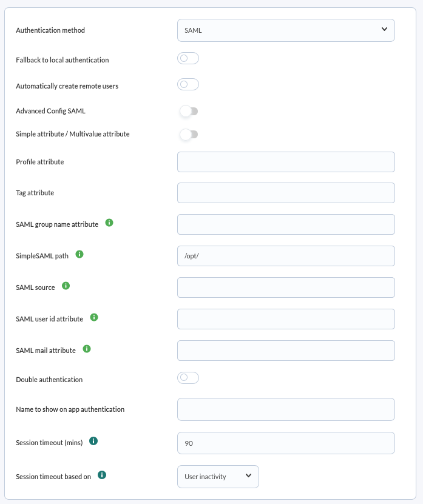The height and width of the screenshot is (504, 423).
Task: Click info icon beside SAML group name attribute
Action: coord(109,223)
